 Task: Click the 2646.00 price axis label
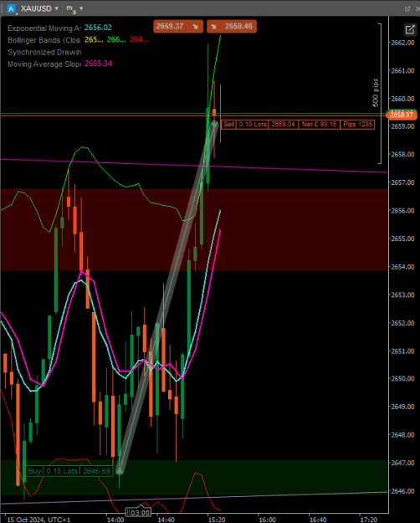click(402, 491)
